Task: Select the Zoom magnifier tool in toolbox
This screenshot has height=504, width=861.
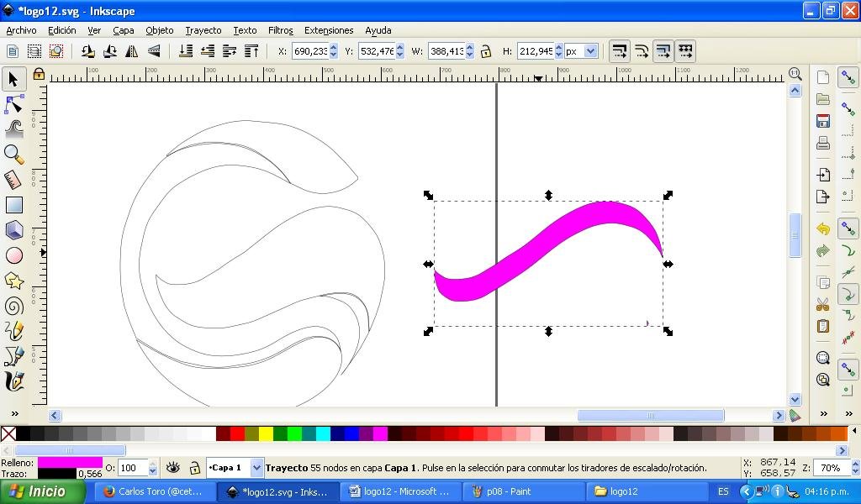Action: click(13, 155)
